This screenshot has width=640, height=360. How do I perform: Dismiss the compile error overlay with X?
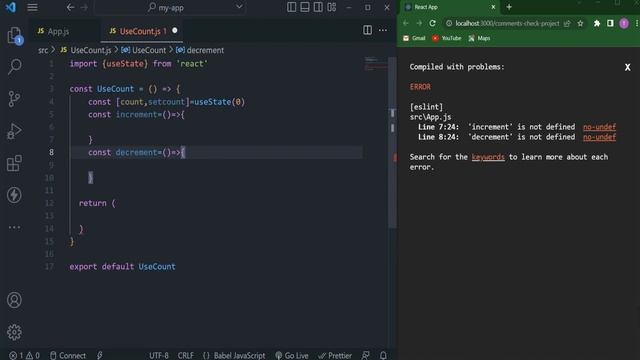click(627, 67)
